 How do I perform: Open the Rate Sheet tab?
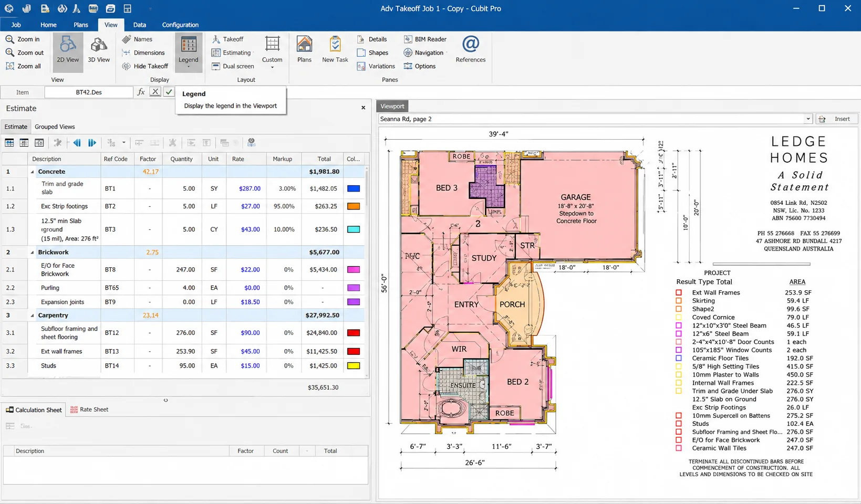coord(89,409)
